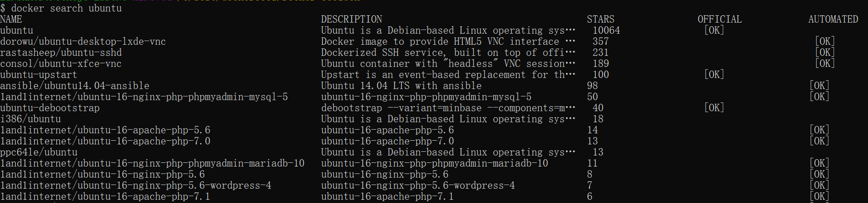Click the NAME column header

tap(11, 19)
